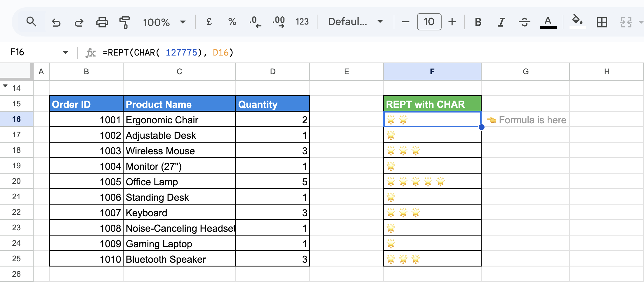Screen dimensions: 644x282
Task: Select the Standing Desk cell
Action: pyautogui.click(x=179, y=197)
